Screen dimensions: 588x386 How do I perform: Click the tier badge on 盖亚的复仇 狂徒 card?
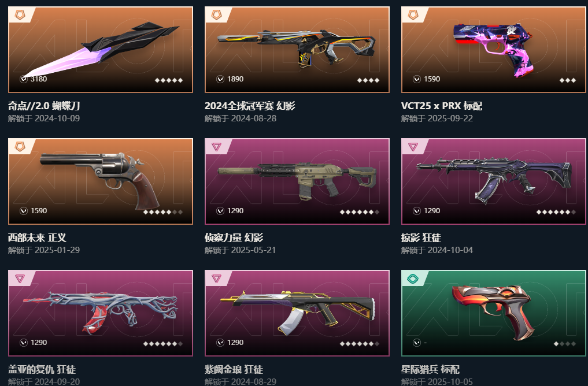(x=20, y=279)
